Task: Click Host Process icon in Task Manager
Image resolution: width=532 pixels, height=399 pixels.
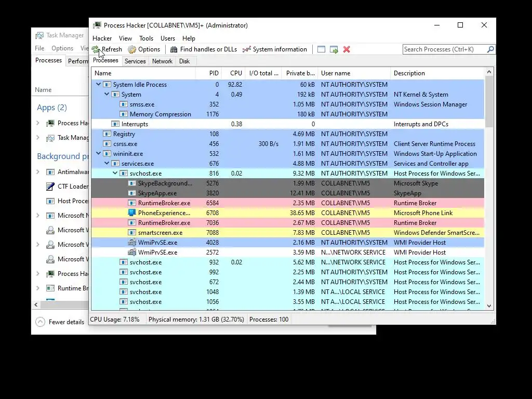Action: 50,201
